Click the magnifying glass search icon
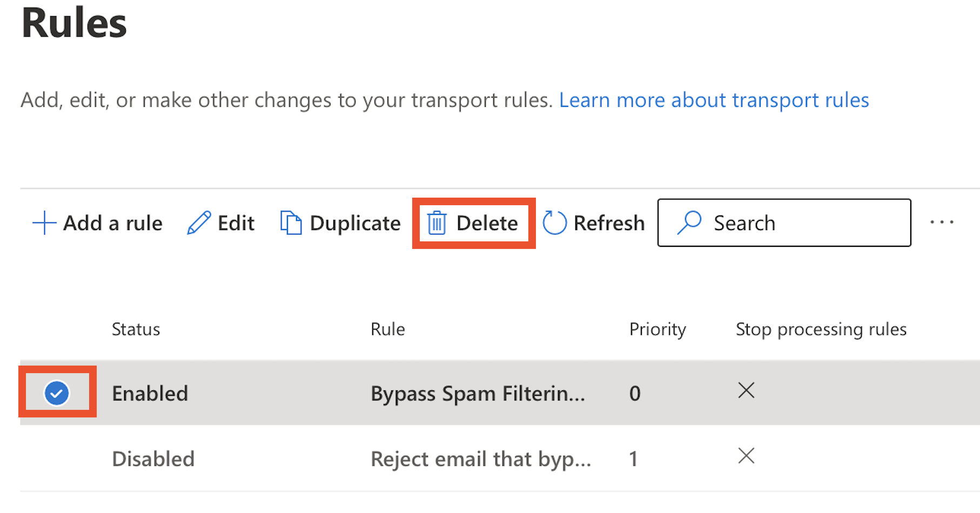The height and width of the screenshot is (513, 980). point(689,222)
